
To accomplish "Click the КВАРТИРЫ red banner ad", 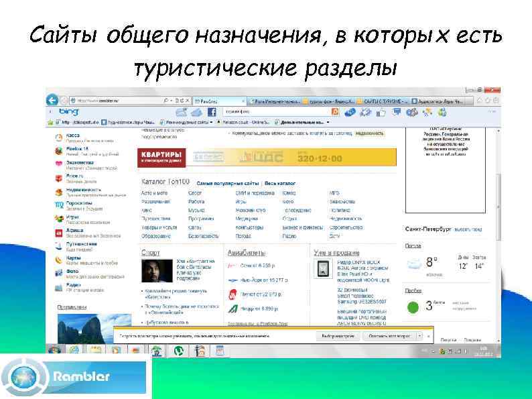I will pyautogui.click(x=161, y=157).
